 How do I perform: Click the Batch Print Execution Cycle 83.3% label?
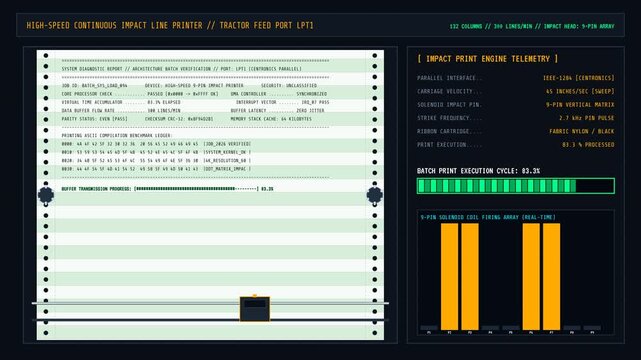(478, 171)
